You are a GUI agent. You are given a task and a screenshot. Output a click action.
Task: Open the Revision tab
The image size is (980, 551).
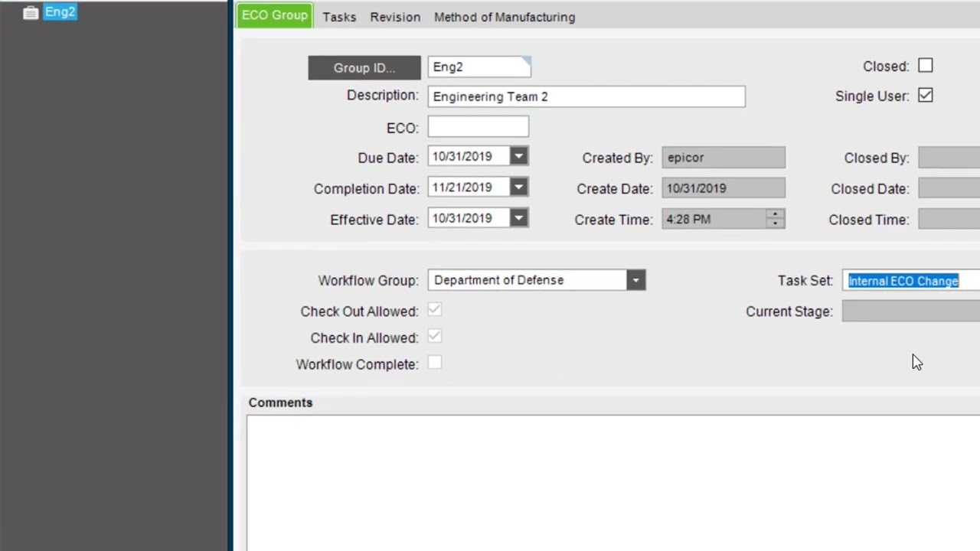tap(395, 17)
